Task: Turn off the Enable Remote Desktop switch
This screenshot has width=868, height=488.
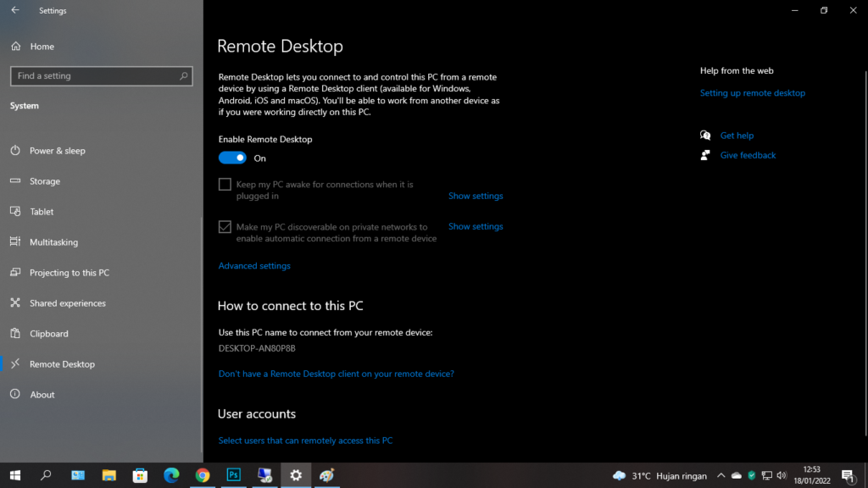Action: pos(232,158)
